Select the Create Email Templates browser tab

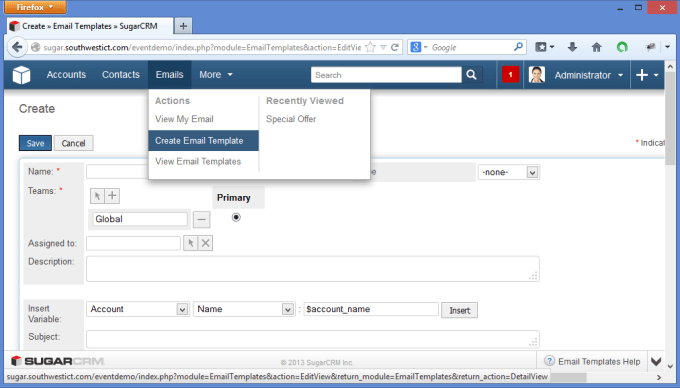(x=90, y=26)
